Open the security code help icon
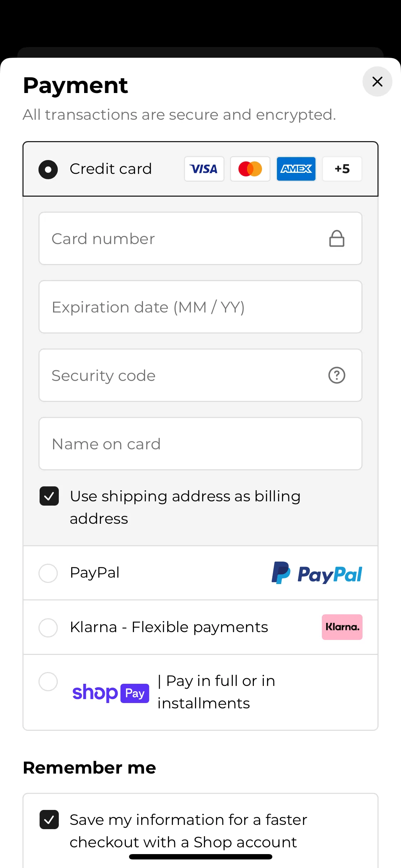 336,375
